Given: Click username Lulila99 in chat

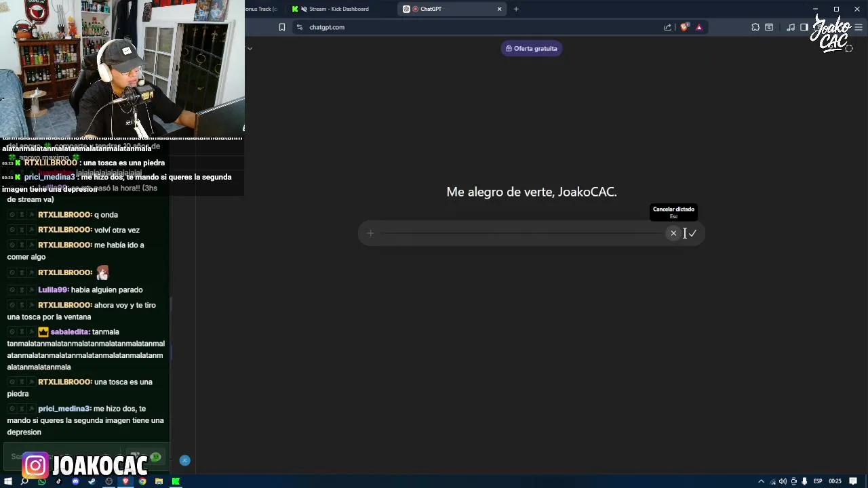Looking at the screenshot, I should coord(54,290).
